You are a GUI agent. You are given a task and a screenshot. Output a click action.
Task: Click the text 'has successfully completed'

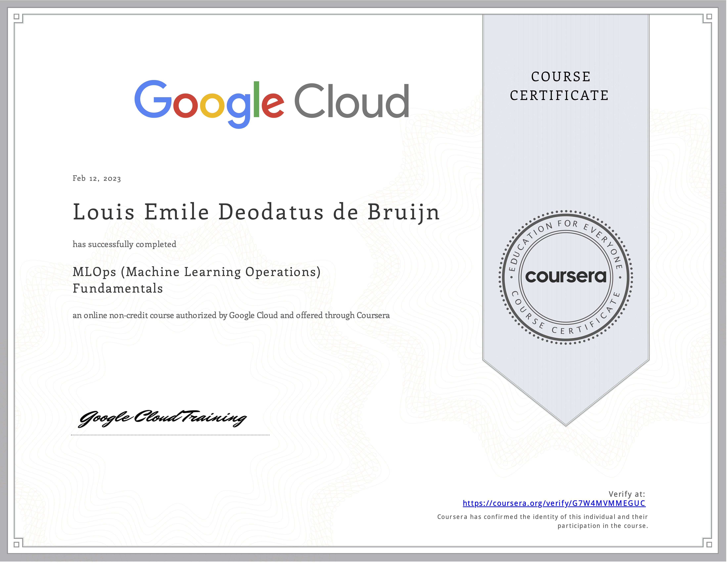[124, 244]
